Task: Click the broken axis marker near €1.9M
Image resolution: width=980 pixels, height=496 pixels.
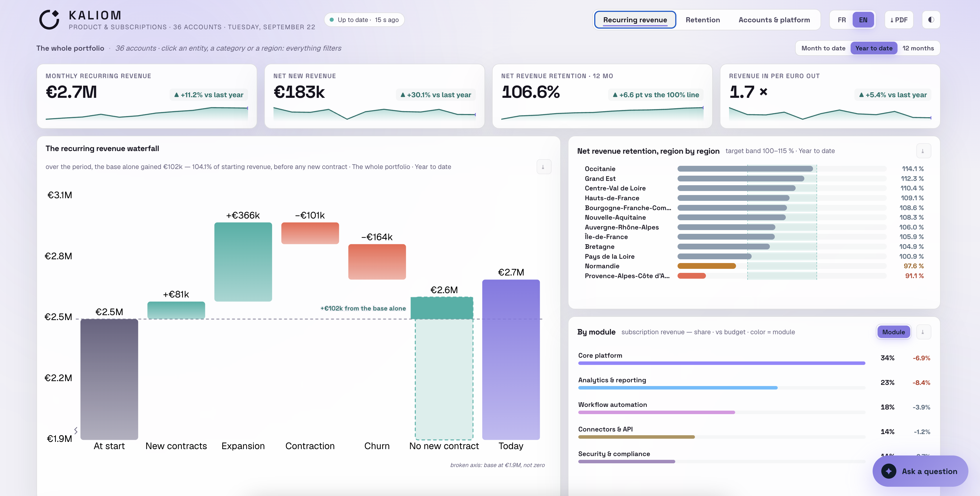Action: pyautogui.click(x=76, y=430)
